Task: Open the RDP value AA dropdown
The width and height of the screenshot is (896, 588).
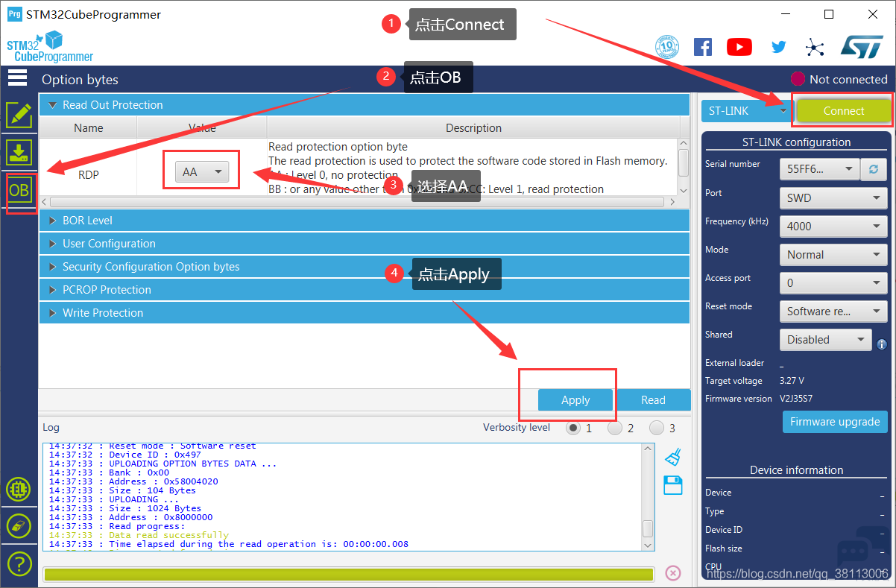Action: pos(202,172)
